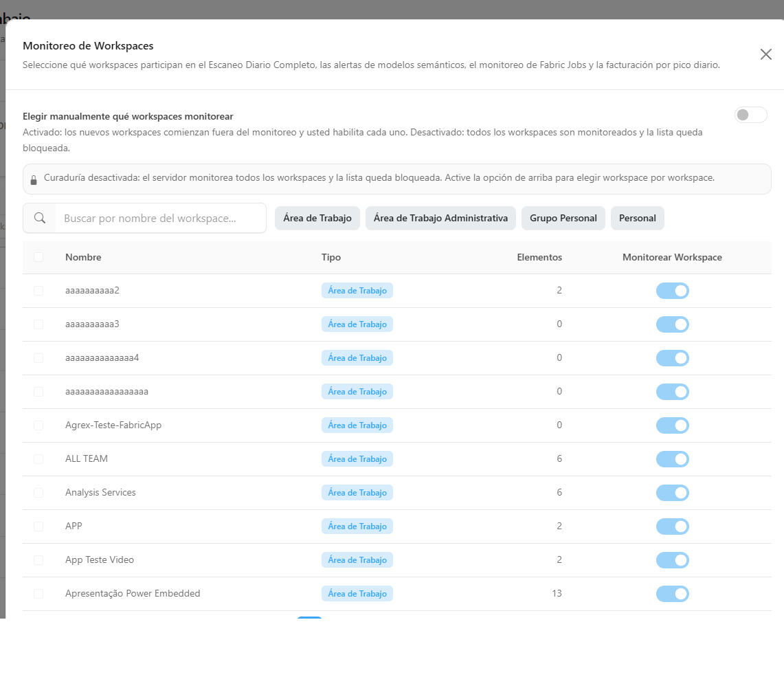
Task: Filter by Grupo Personal
Action: click(x=563, y=218)
